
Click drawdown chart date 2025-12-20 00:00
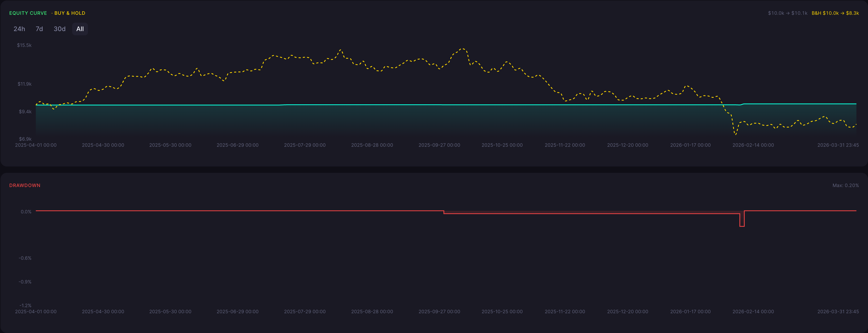[x=627, y=312]
